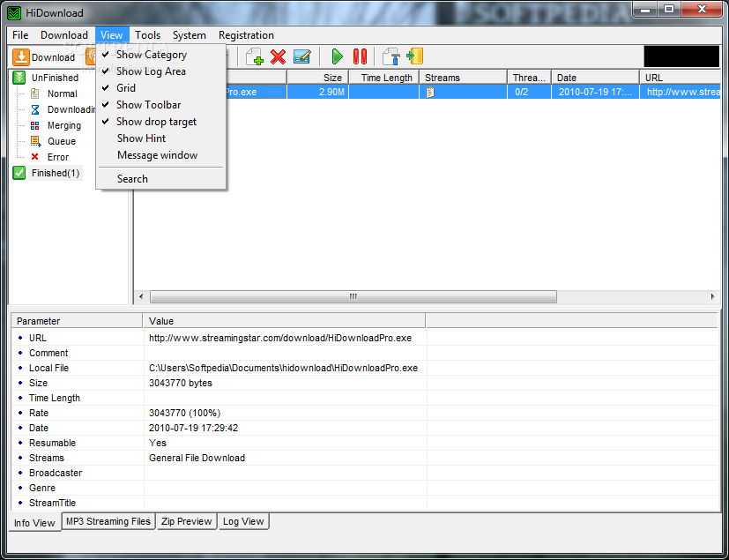The height and width of the screenshot is (560, 729).
Task: Click the green Finished checkmark icon
Action: click(x=19, y=173)
